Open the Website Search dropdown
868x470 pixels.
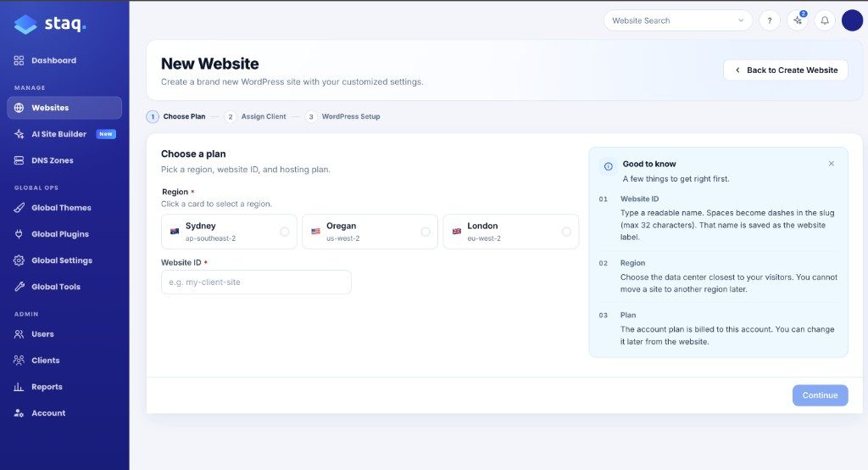(x=678, y=20)
